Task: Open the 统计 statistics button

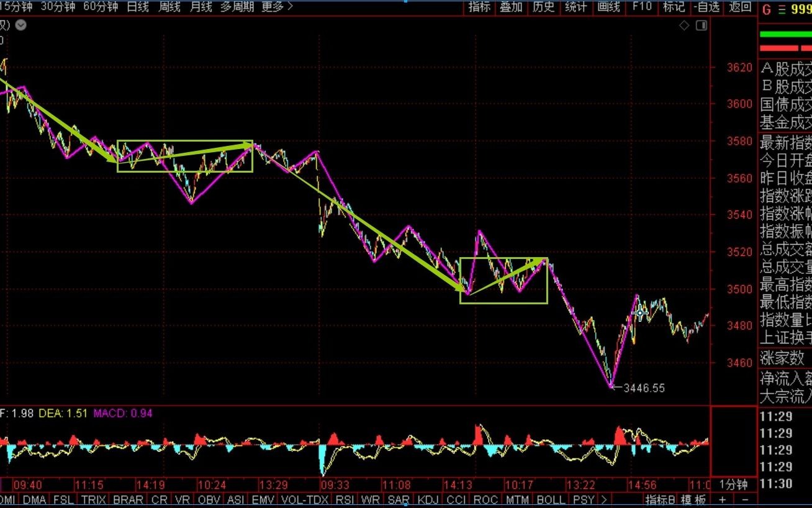Action: coord(576,7)
